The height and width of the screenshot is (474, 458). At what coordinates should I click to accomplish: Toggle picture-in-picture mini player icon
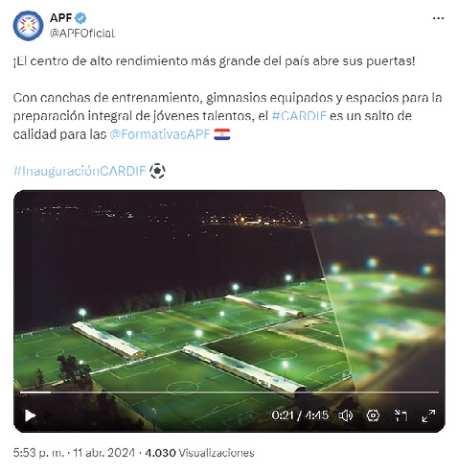point(400,415)
